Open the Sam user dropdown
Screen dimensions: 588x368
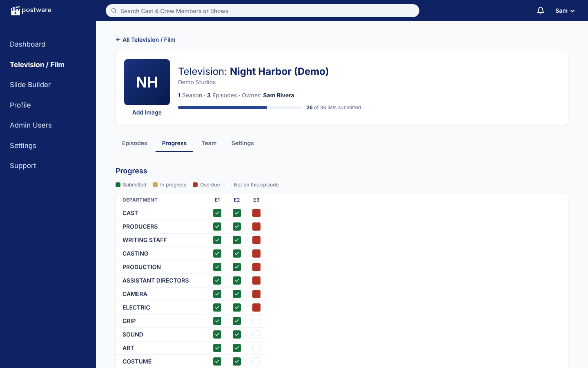(x=565, y=11)
